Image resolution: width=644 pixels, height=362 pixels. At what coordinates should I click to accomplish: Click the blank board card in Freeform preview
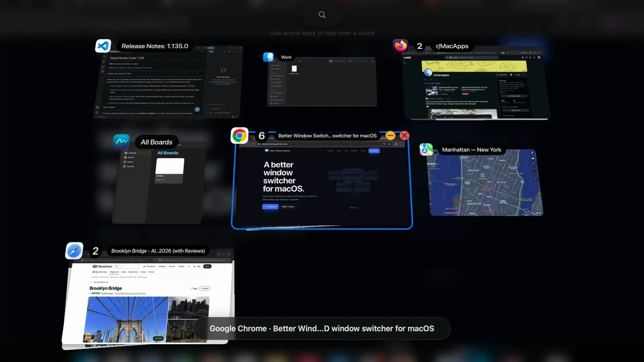tap(170, 170)
